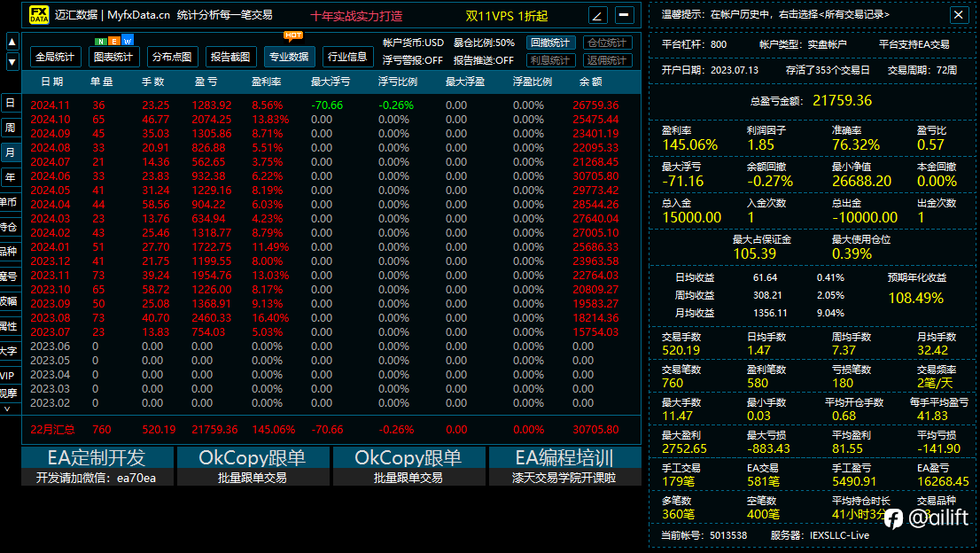Screen dimensions: 980x553
Task: Toggle 浮亏警报 OFF setting
Action: (413, 60)
